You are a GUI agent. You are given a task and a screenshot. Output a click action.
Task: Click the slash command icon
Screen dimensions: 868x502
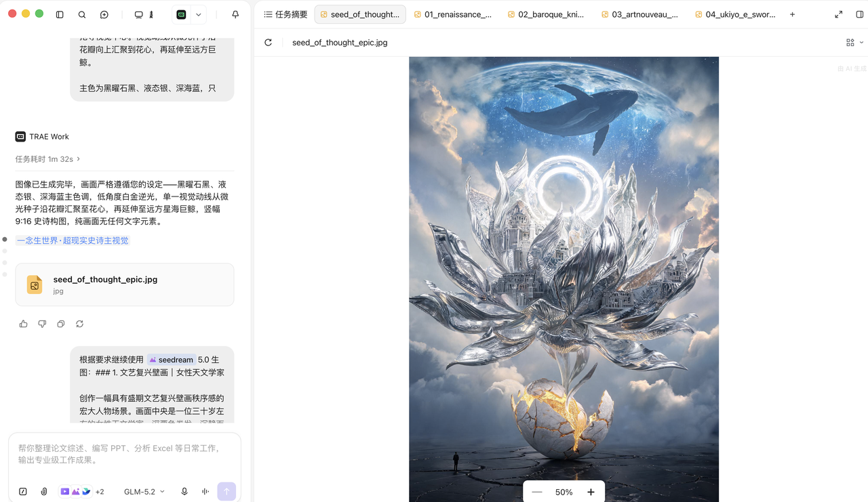click(23, 491)
